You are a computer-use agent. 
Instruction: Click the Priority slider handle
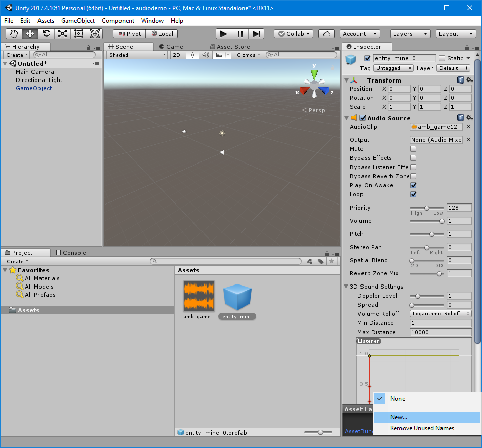pyautogui.click(x=427, y=208)
